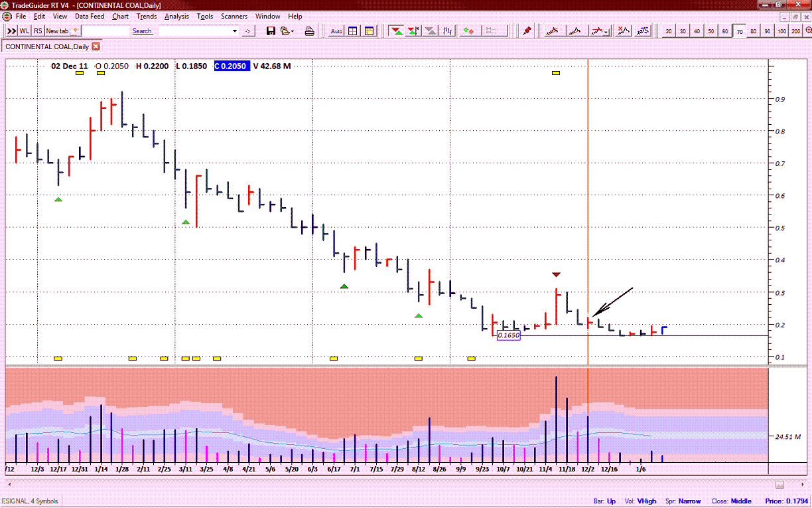The height and width of the screenshot is (508, 812).
Task: Close the CONTINENTAL COAL,Daily tab
Action: coord(96,46)
